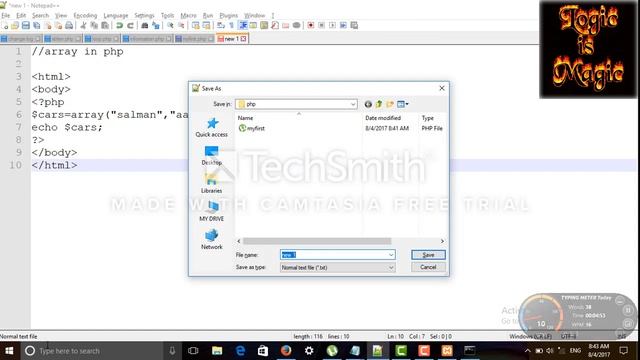Click the Save toolbar icon in Notepad++
Screen dimensions: 640x360
point(26,25)
